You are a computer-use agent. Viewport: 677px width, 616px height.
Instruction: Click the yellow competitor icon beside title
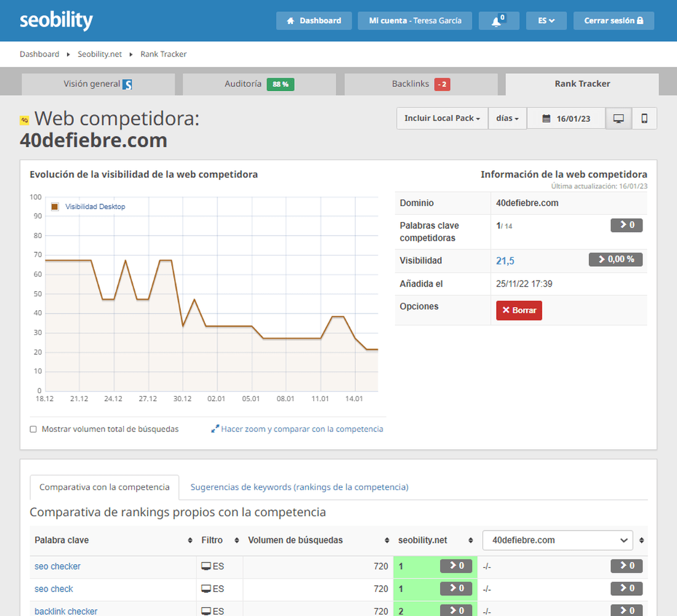pyautogui.click(x=25, y=120)
